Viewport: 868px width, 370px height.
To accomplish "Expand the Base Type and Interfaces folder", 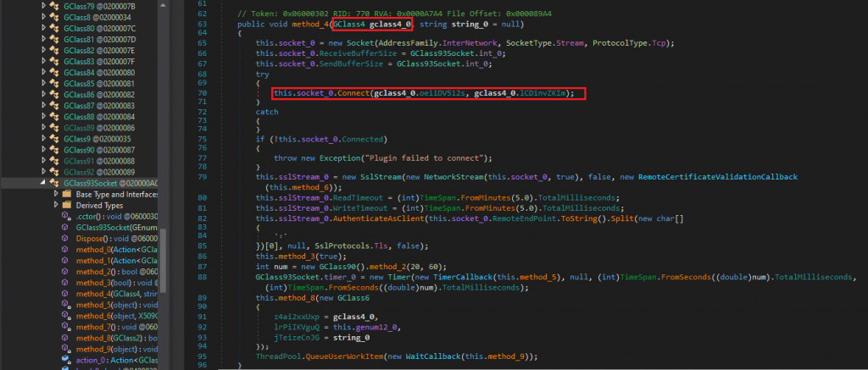I will (x=55, y=194).
